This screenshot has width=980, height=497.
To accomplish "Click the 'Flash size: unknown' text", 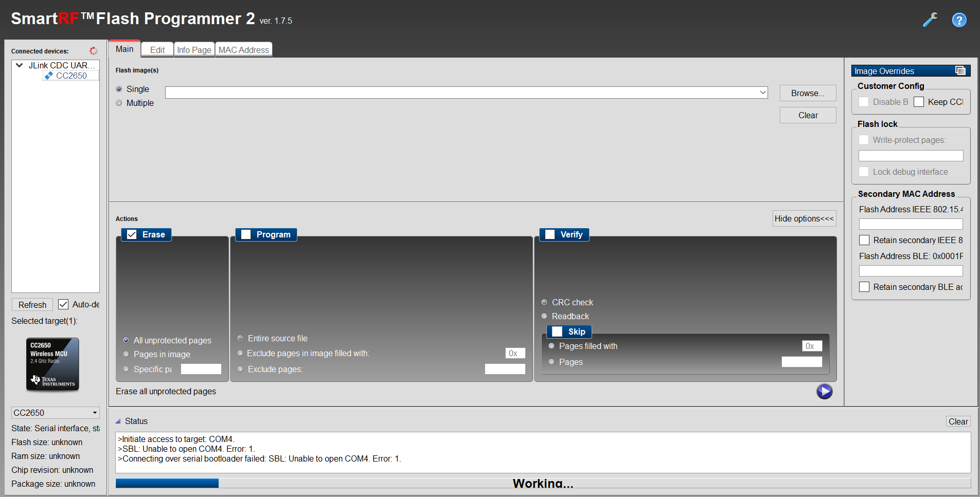I will coord(47,442).
